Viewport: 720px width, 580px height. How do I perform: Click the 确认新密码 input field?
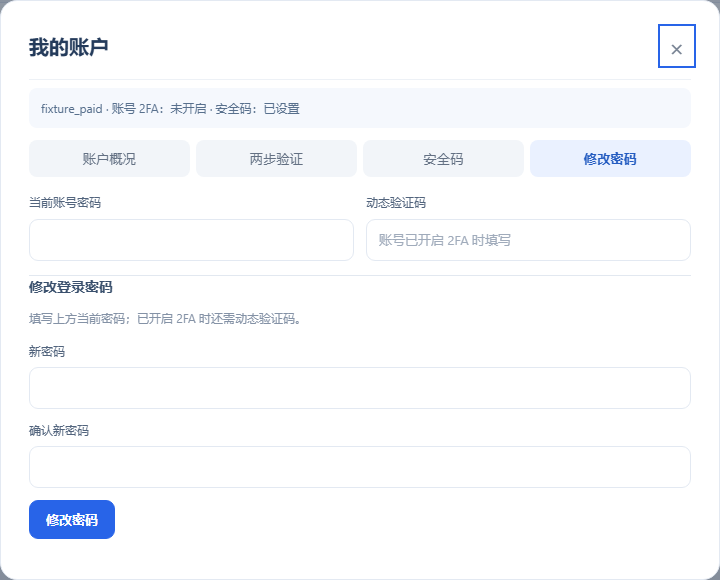point(360,467)
